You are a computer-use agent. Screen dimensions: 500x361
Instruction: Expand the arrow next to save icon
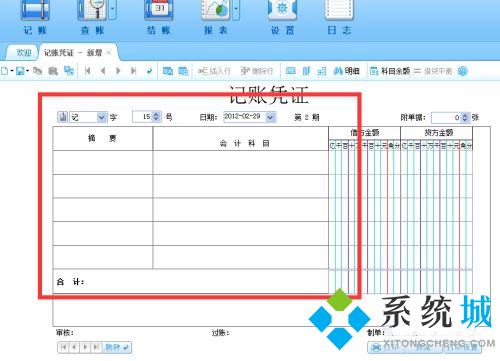point(28,71)
